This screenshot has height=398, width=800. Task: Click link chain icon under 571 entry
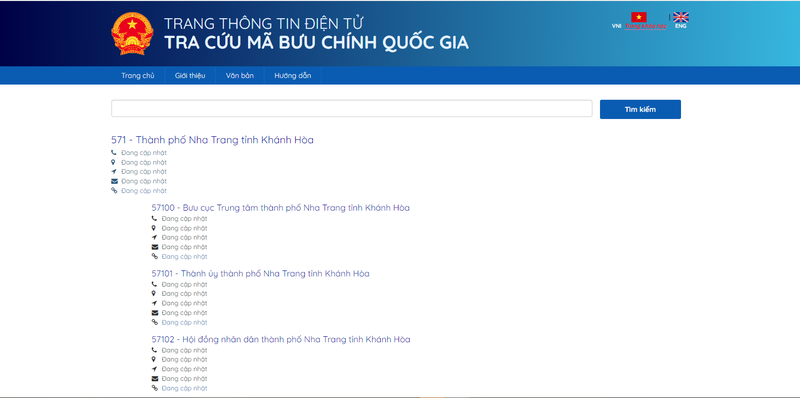point(114,190)
